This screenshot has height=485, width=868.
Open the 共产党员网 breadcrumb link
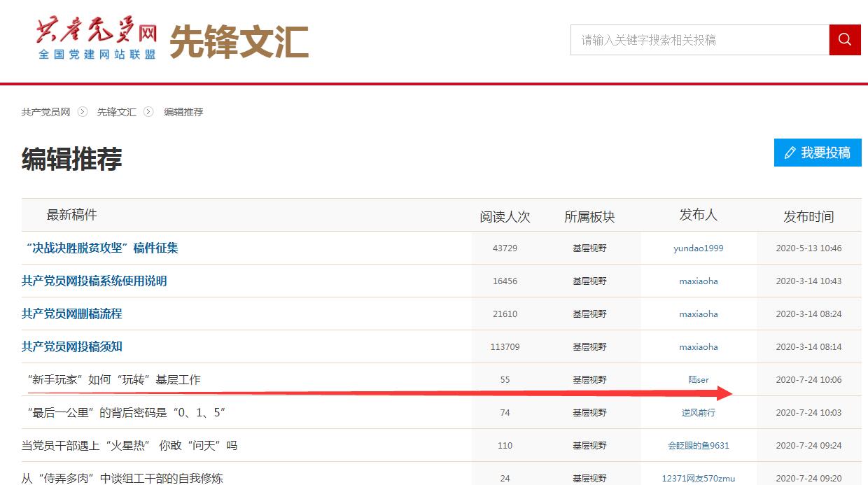click(x=46, y=112)
